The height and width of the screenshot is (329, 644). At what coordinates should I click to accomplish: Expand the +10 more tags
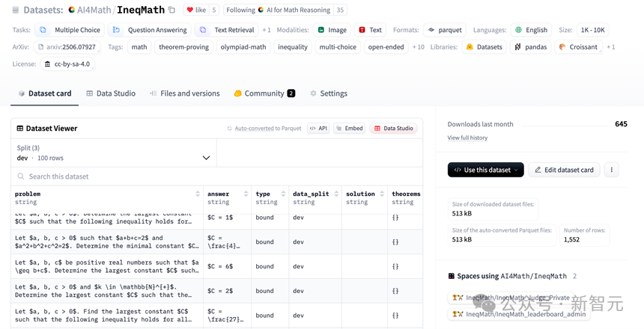click(x=419, y=47)
